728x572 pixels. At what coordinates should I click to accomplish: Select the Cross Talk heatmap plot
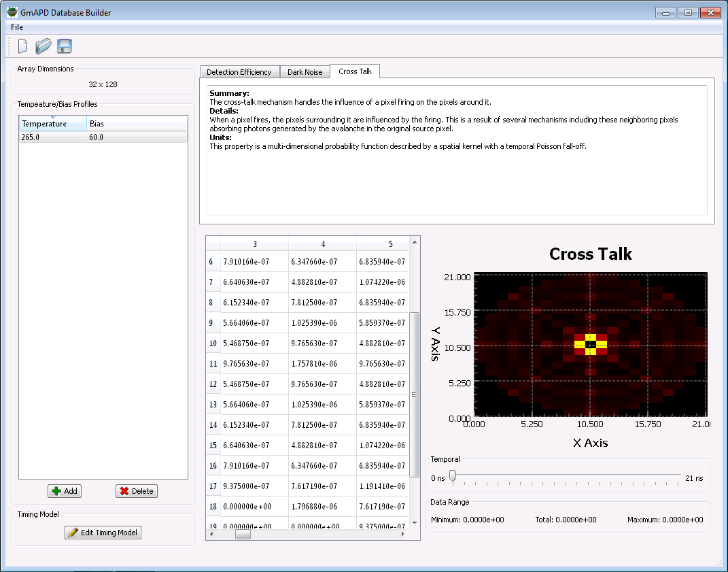(x=590, y=346)
